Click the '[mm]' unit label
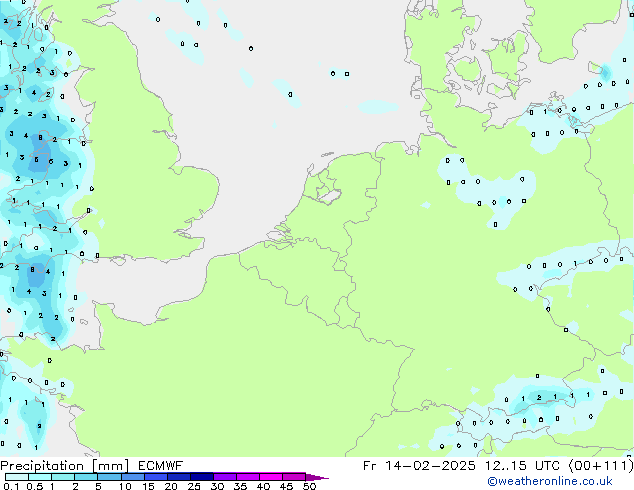The image size is (634, 490). tap(110, 466)
